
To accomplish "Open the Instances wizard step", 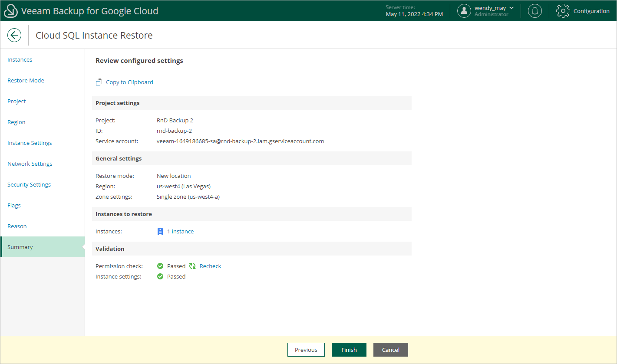I will point(20,59).
